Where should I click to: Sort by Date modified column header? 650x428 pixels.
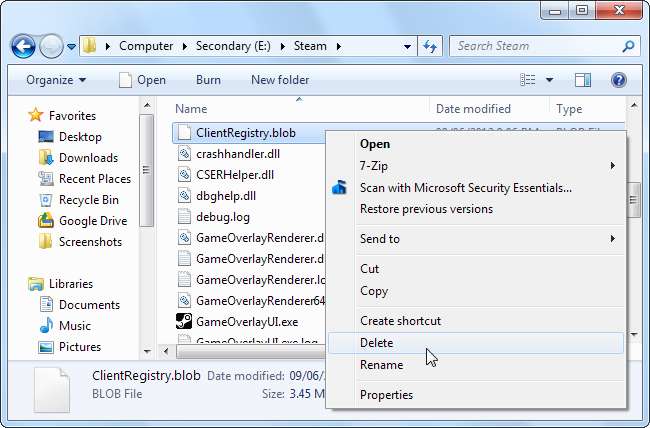tap(473, 109)
